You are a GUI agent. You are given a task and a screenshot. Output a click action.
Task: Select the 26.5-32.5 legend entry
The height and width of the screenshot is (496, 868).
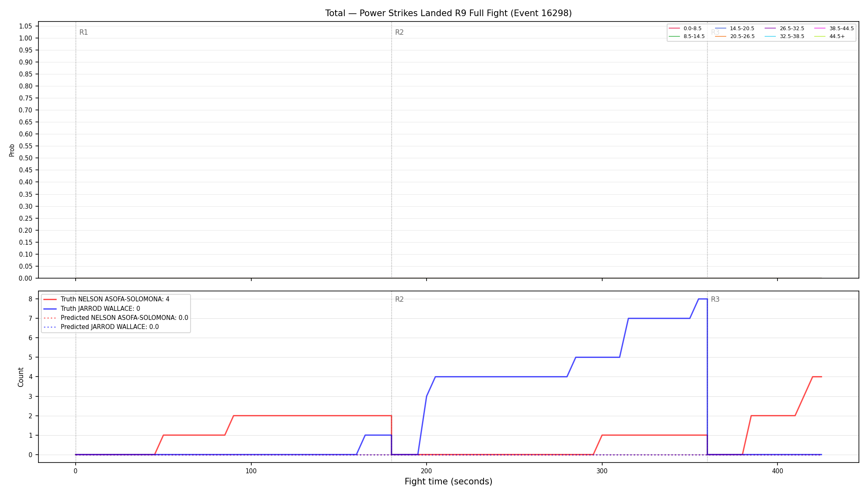coord(785,29)
